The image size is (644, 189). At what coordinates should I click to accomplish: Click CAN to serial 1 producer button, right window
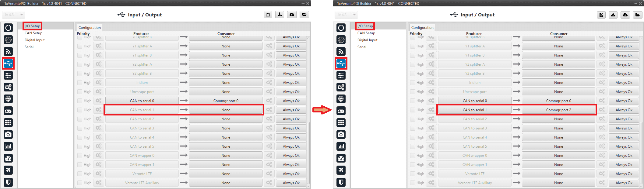(475, 110)
